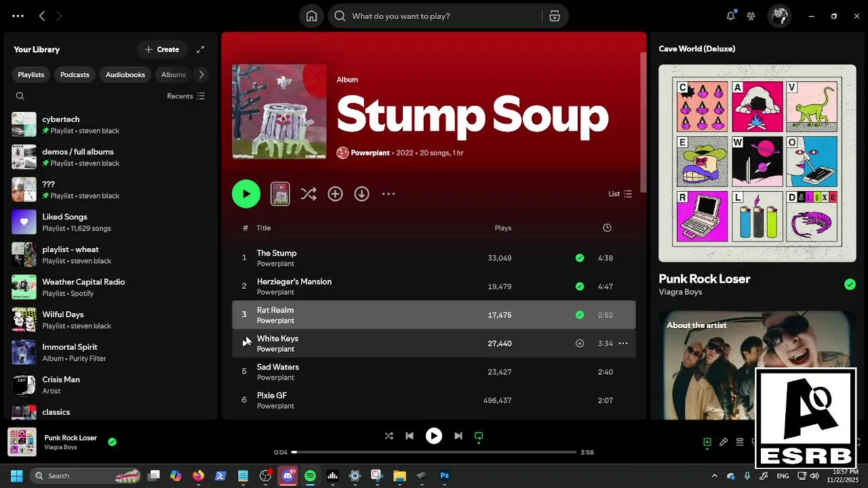The image size is (868, 488).
Task: Seek using the song progress bar
Action: [x=434, y=452]
